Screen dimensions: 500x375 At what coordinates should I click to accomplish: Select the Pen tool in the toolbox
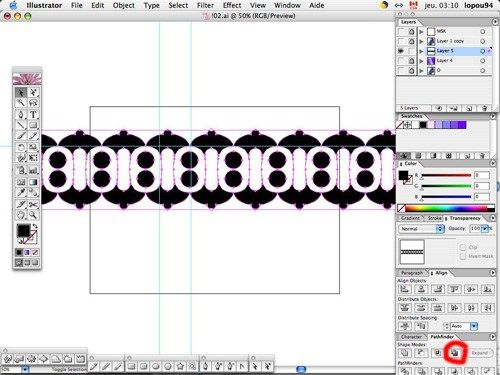pos(21,115)
